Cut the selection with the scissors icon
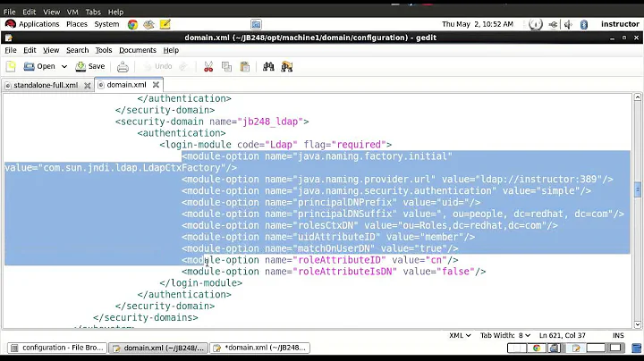644x361 pixels. point(208,66)
